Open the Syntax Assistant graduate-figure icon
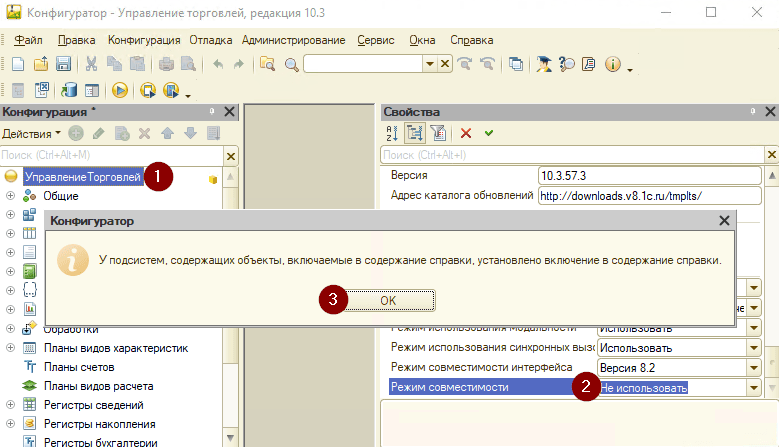Screen dimensions: 779x447 544,64
